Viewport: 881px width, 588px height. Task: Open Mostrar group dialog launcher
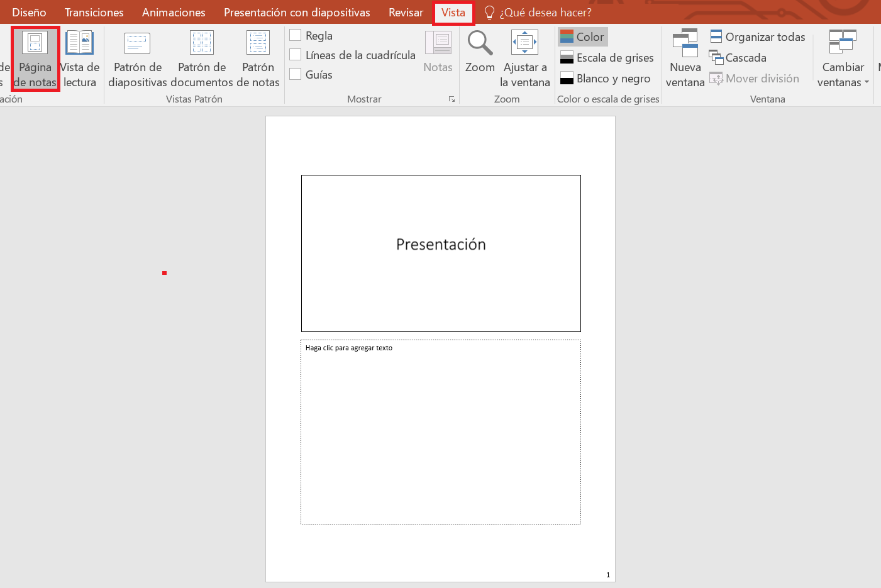tap(452, 99)
